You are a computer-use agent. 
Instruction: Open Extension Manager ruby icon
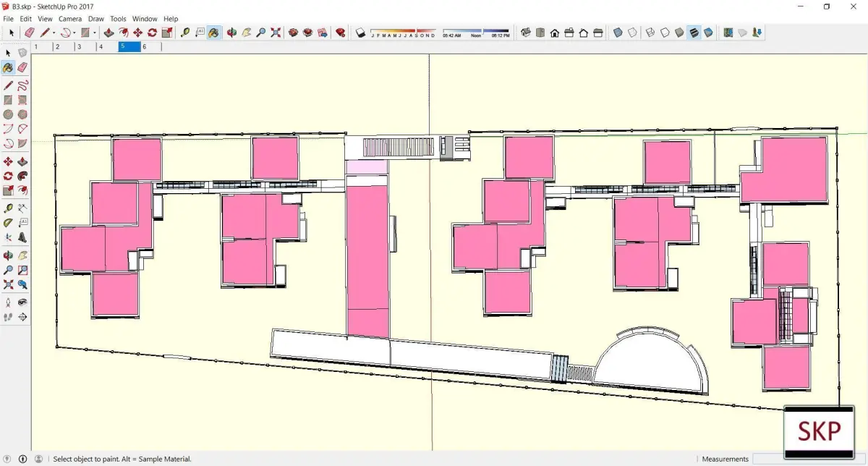[x=340, y=33]
